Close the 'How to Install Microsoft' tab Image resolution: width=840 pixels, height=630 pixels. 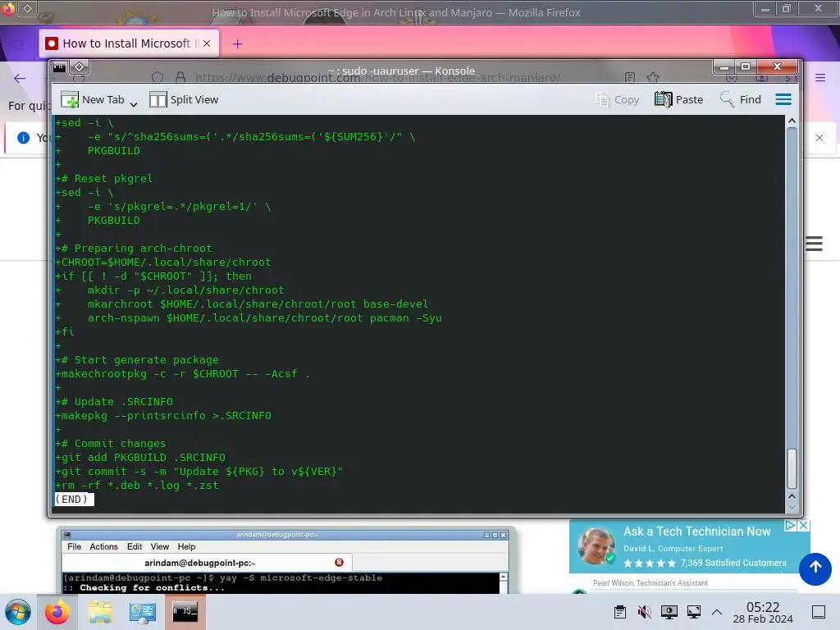[207, 43]
